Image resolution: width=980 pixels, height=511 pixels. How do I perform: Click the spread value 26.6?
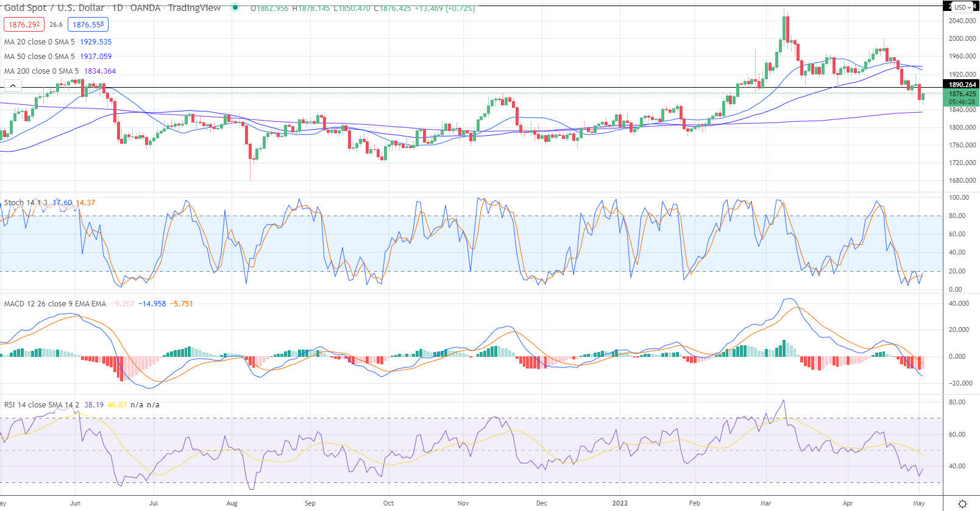click(x=56, y=24)
